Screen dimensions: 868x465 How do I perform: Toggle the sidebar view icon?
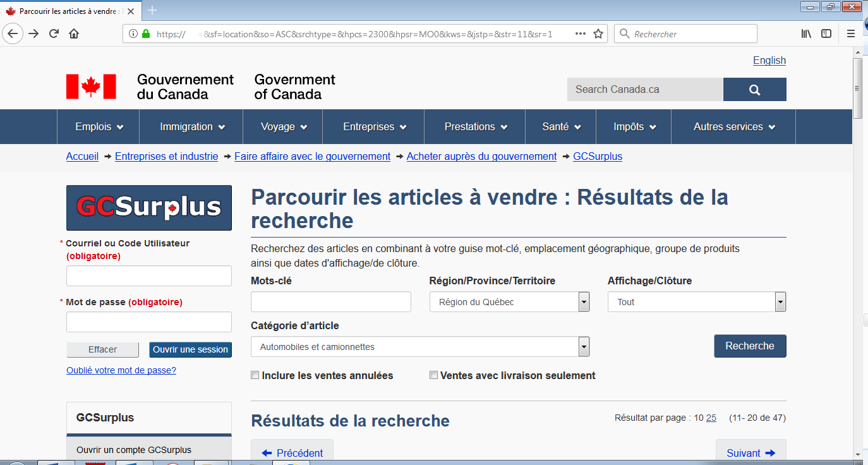[826, 34]
